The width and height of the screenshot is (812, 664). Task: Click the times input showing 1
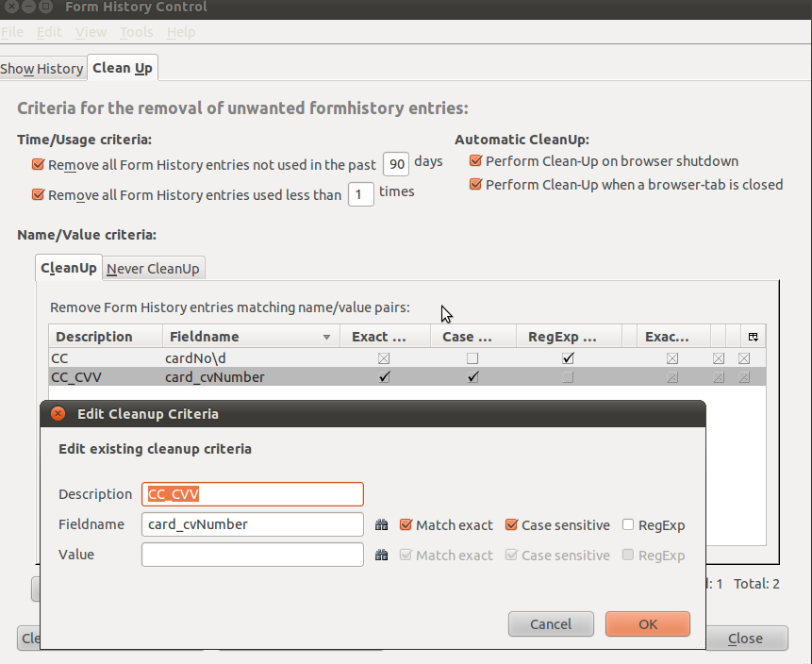[x=361, y=194]
